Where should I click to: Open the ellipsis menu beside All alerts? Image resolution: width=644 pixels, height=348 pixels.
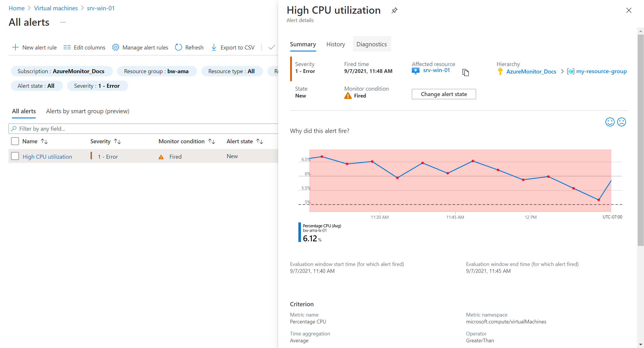[63, 22]
